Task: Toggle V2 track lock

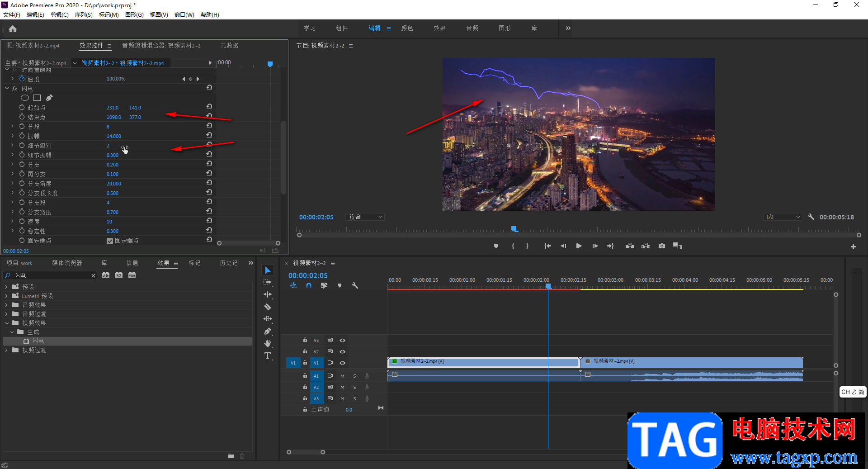Action: click(x=305, y=351)
